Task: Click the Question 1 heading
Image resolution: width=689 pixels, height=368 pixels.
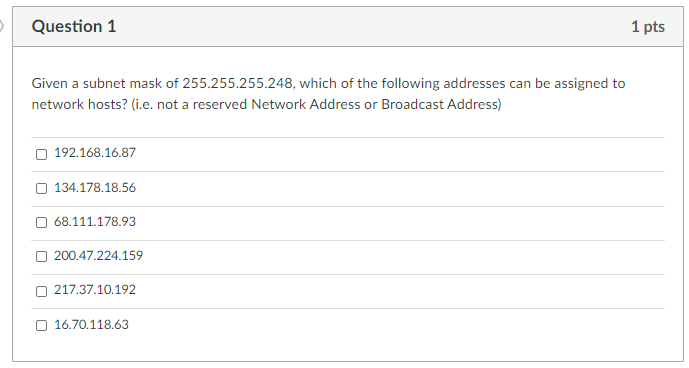Action: pyautogui.click(x=74, y=26)
